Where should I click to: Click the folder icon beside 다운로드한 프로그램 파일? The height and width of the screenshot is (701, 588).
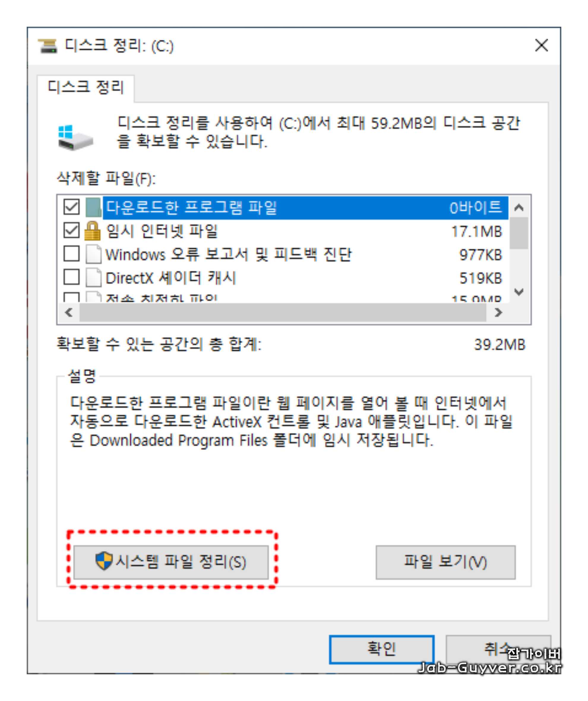(93, 207)
